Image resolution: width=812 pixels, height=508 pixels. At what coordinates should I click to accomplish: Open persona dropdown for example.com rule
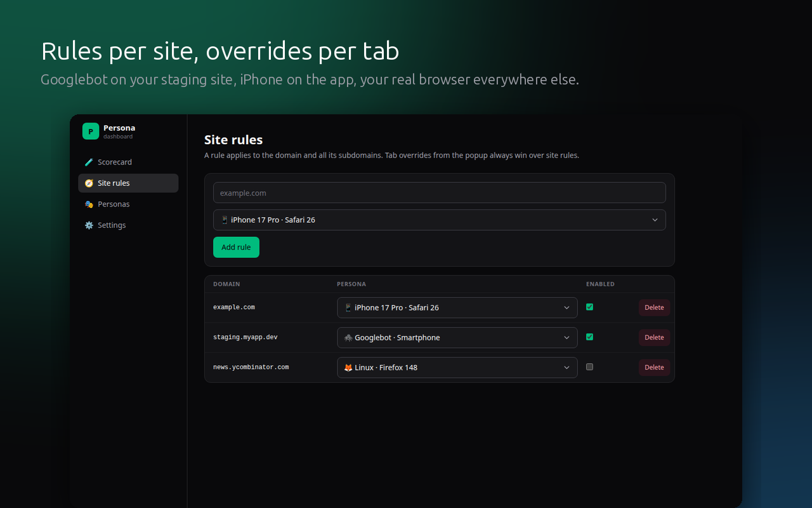[457, 307]
